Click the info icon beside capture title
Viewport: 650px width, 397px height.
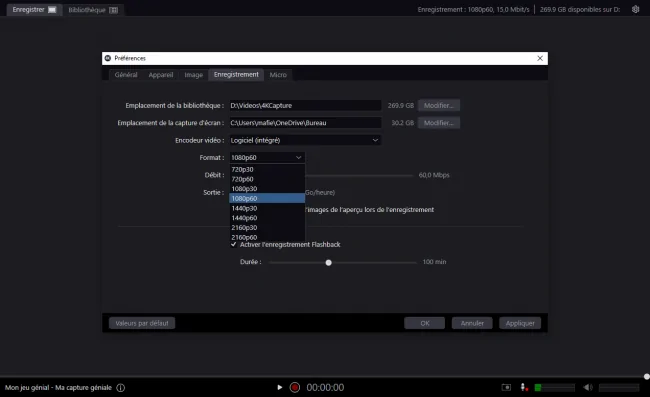(121, 388)
